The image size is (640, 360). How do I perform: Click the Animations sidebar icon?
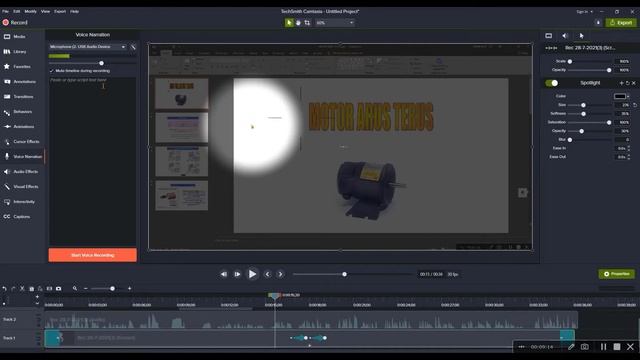click(7, 127)
